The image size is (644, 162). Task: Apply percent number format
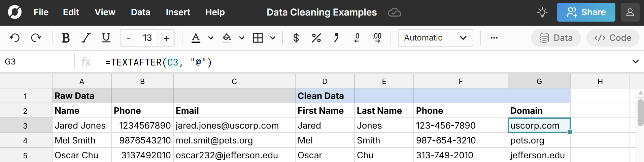[316, 38]
